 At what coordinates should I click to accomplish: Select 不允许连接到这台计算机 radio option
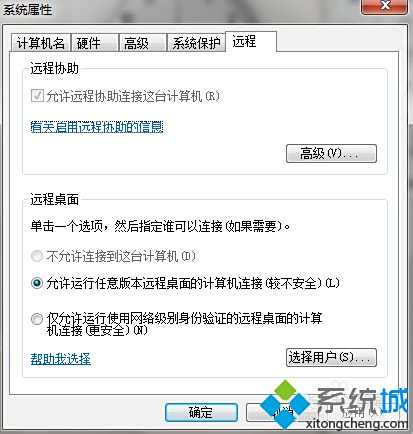(36, 256)
